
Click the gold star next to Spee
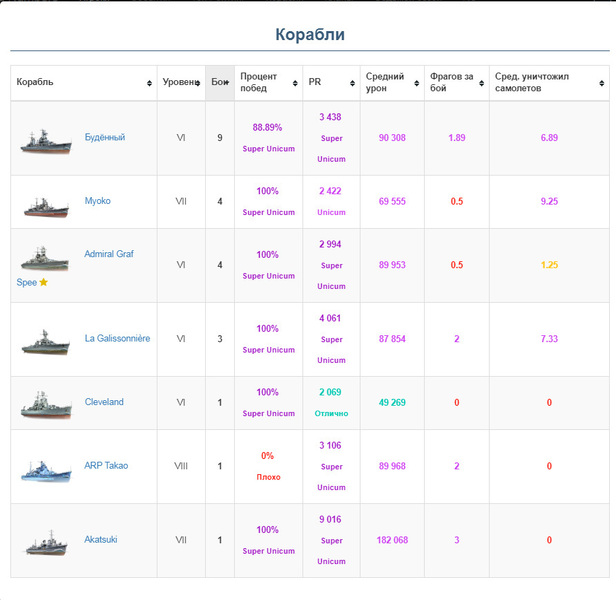click(44, 283)
